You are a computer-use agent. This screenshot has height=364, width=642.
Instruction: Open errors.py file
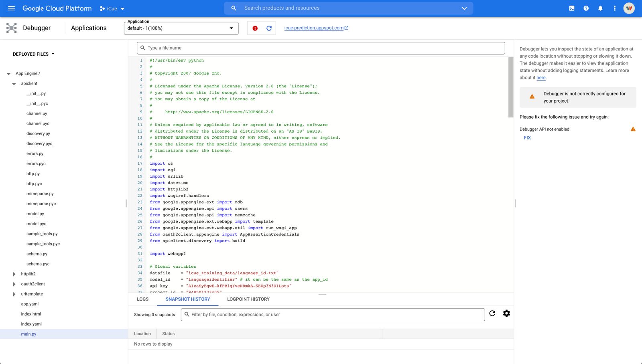point(35,154)
